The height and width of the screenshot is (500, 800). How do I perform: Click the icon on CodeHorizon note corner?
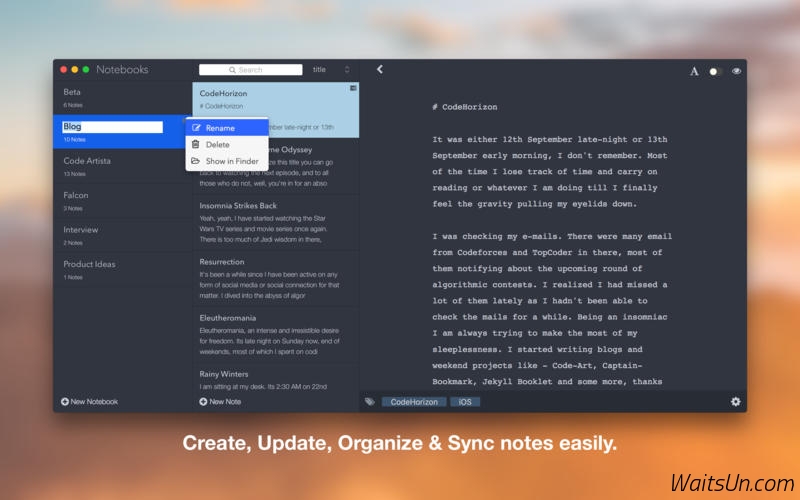pos(353,88)
